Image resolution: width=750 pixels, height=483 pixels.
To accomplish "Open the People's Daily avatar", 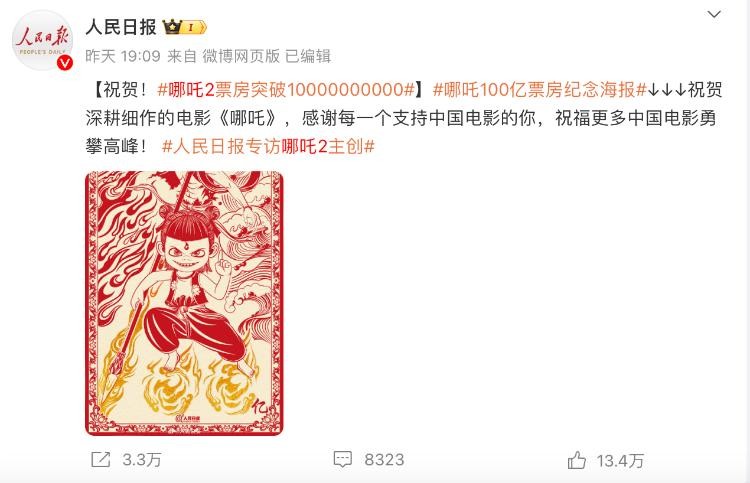I will click(x=43, y=41).
